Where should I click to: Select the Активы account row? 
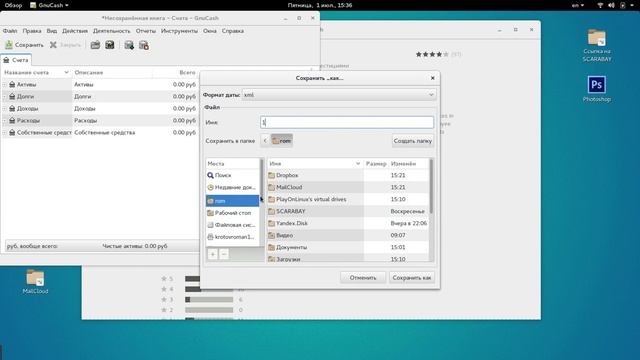pos(100,84)
